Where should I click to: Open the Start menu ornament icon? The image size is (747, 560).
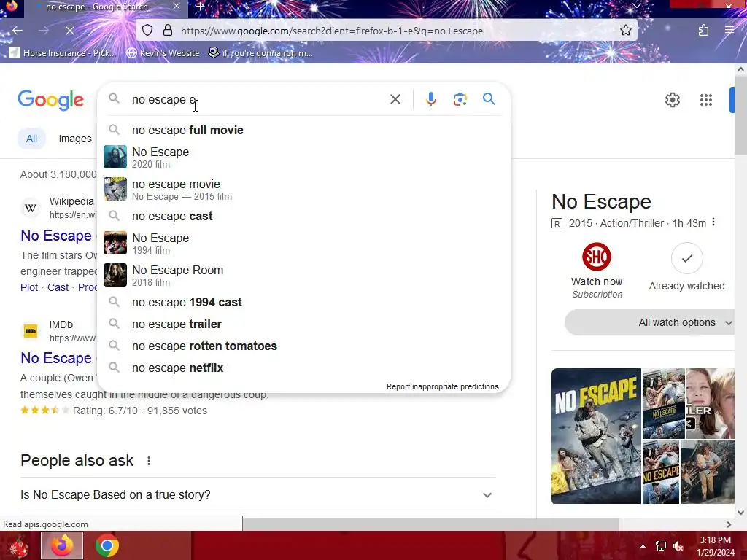tap(19, 545)
